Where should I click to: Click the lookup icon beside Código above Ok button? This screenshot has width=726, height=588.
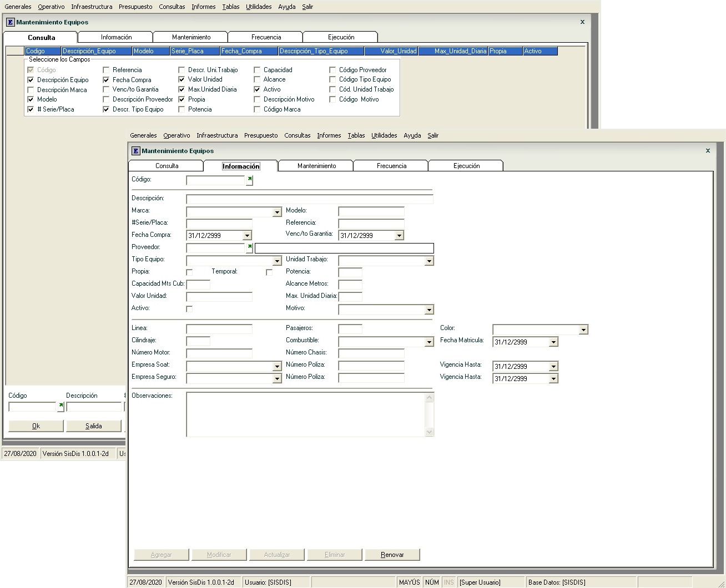[x=60, y=407]
